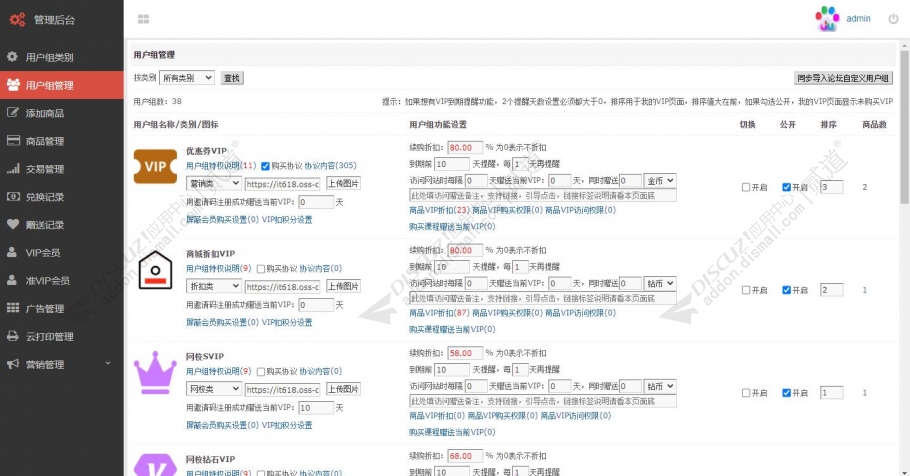
Task: Open 商品VIP折扣(23) link
Action: coord(439,210)
